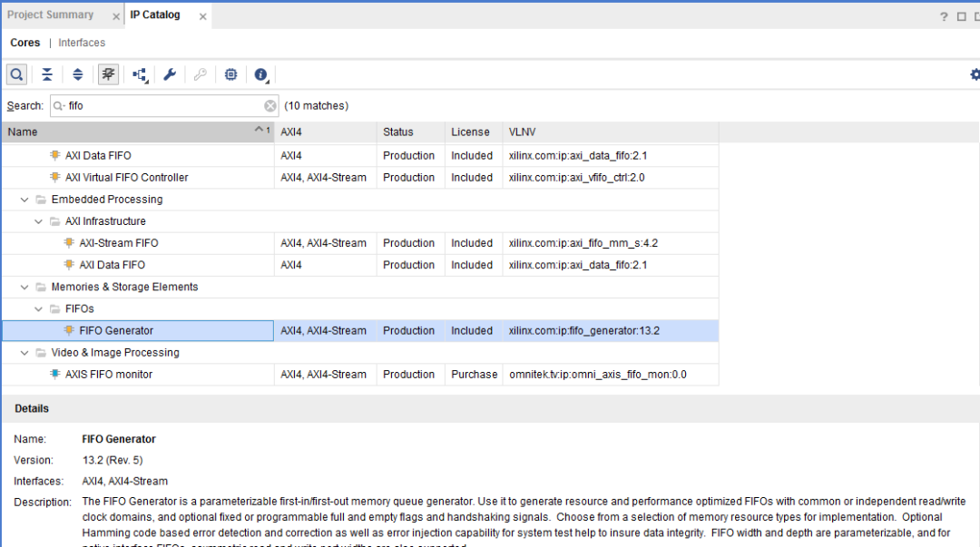
Task: Click the License Status key icon
Action: (x=200, y=74)
